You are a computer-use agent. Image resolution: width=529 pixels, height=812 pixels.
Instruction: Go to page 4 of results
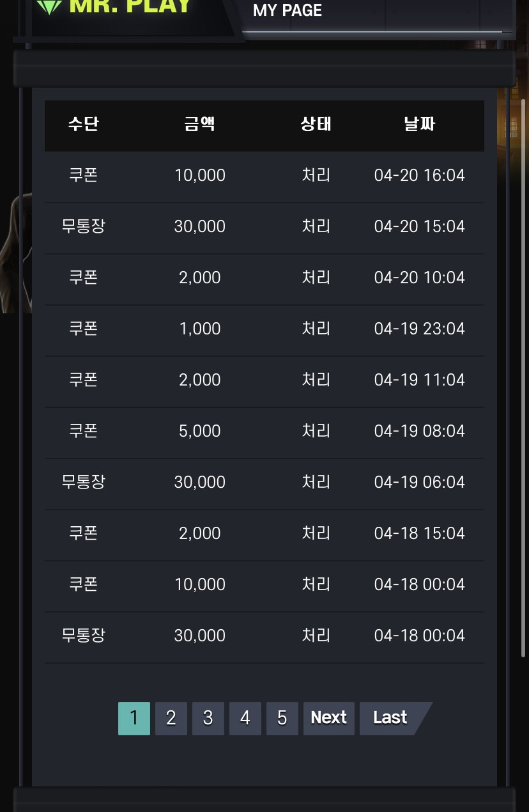[245, 718]
